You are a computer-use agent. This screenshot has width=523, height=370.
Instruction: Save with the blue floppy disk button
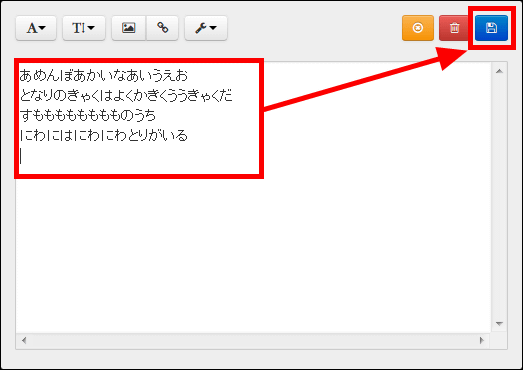click(x=491, y=28)
